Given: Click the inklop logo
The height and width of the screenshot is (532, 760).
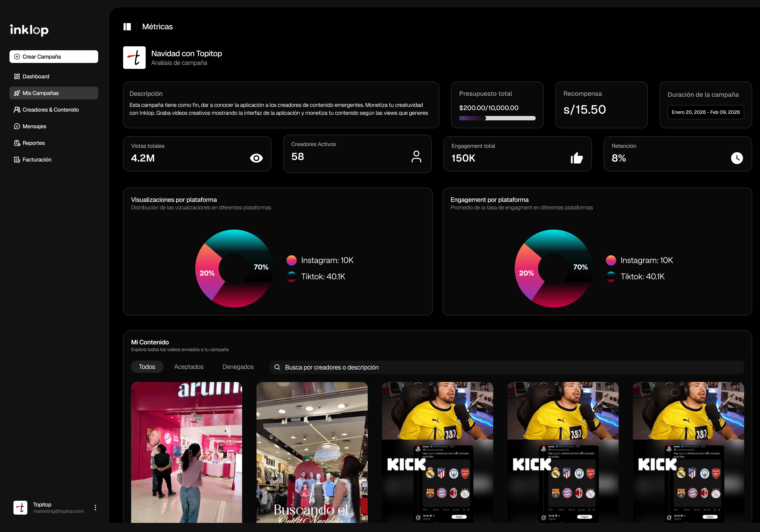Looking at the screenshot, I should [29, 30].
